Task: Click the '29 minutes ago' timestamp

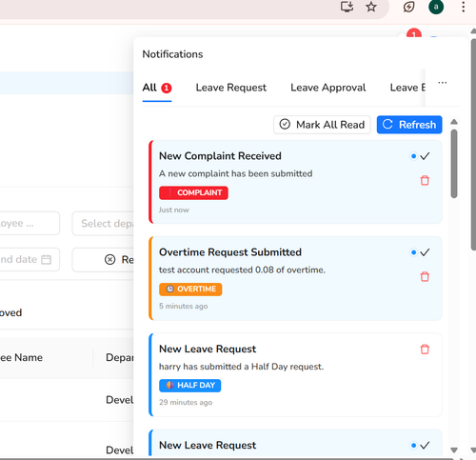Action: (x=186, y=402)
